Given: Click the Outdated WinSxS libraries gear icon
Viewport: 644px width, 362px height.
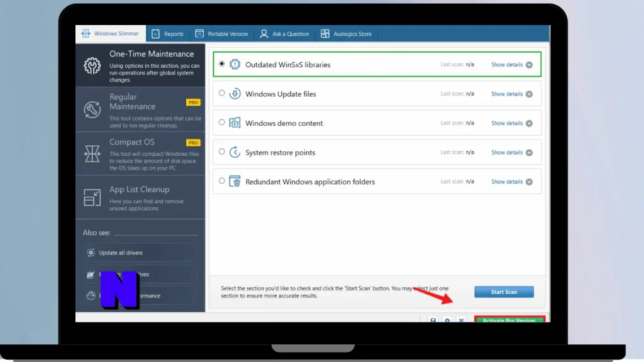Looking at the screenshot, I should (x=235, y=64).
